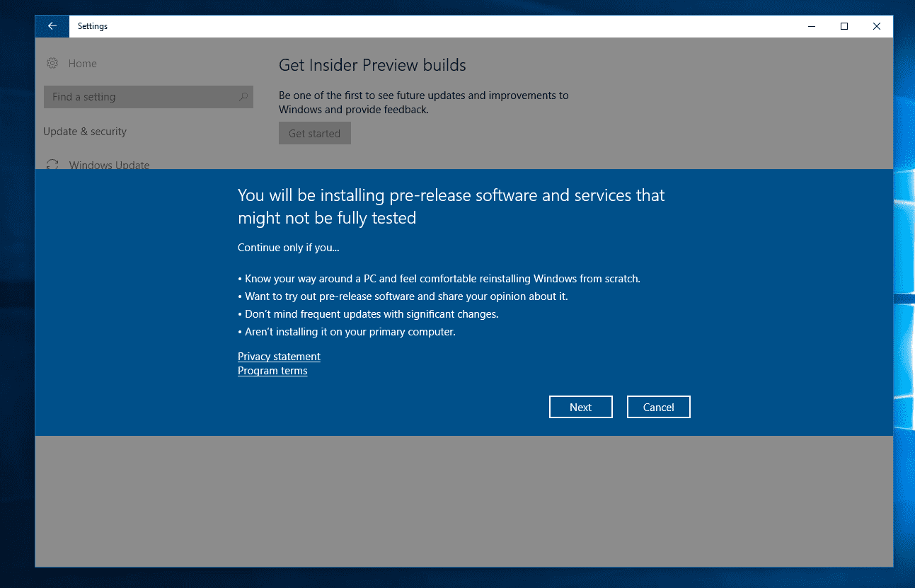
Task: Click the Windows Update refresh icon
Action: [52, 164]
